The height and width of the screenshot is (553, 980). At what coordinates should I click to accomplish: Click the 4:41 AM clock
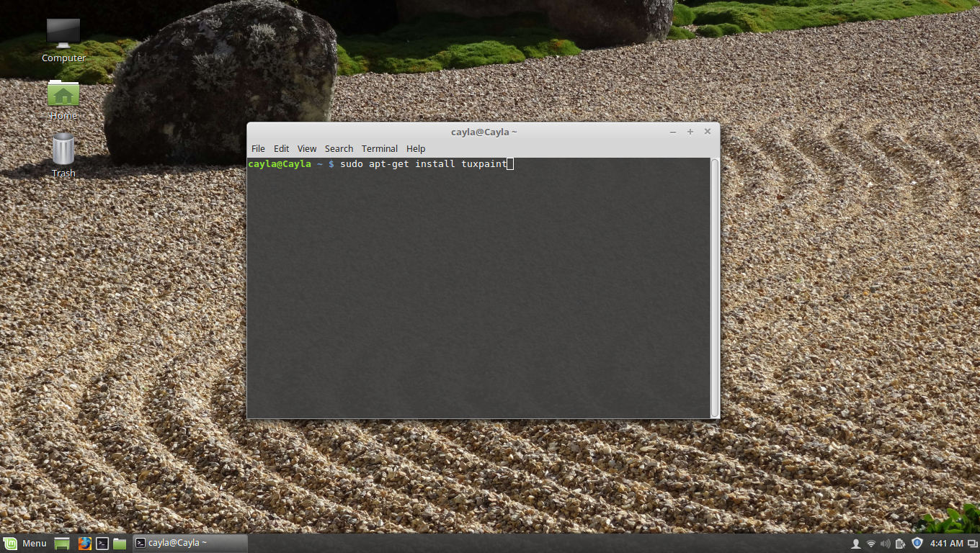pos(947,544)
